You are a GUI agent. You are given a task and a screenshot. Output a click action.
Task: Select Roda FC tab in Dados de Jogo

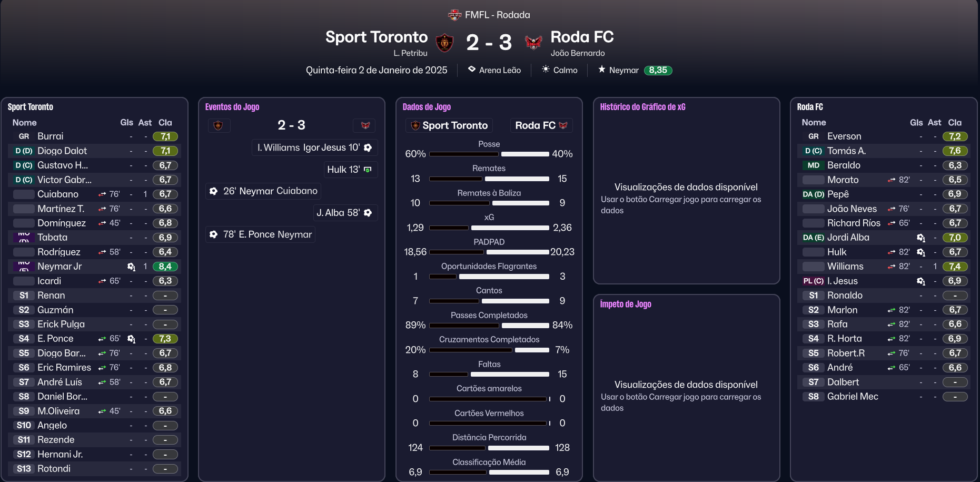541,125
